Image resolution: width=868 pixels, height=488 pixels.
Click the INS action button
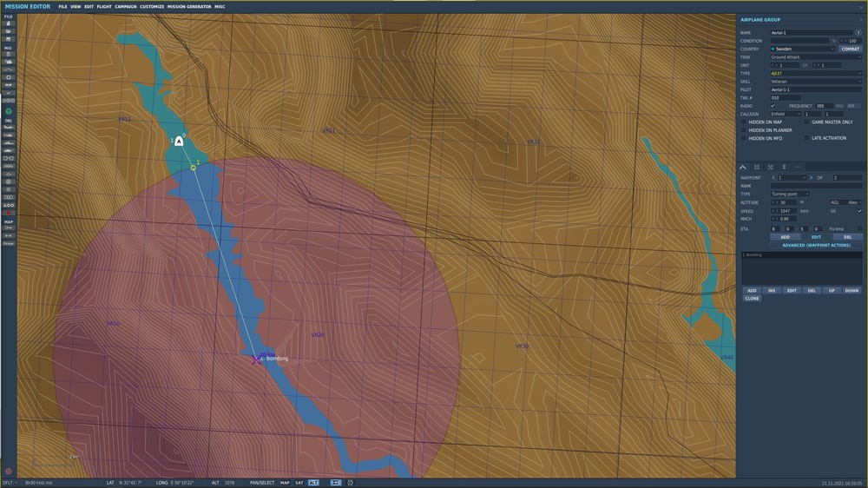pos(772,290)
